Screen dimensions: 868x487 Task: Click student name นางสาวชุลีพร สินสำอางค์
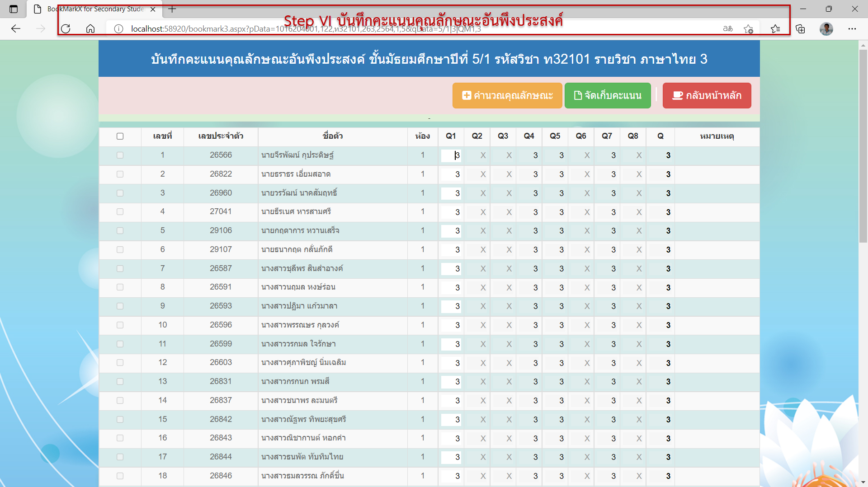pos(302,269)
